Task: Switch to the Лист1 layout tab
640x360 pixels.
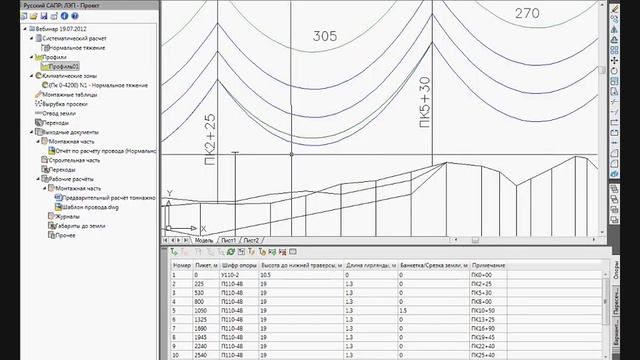Action: click(229, 240)
